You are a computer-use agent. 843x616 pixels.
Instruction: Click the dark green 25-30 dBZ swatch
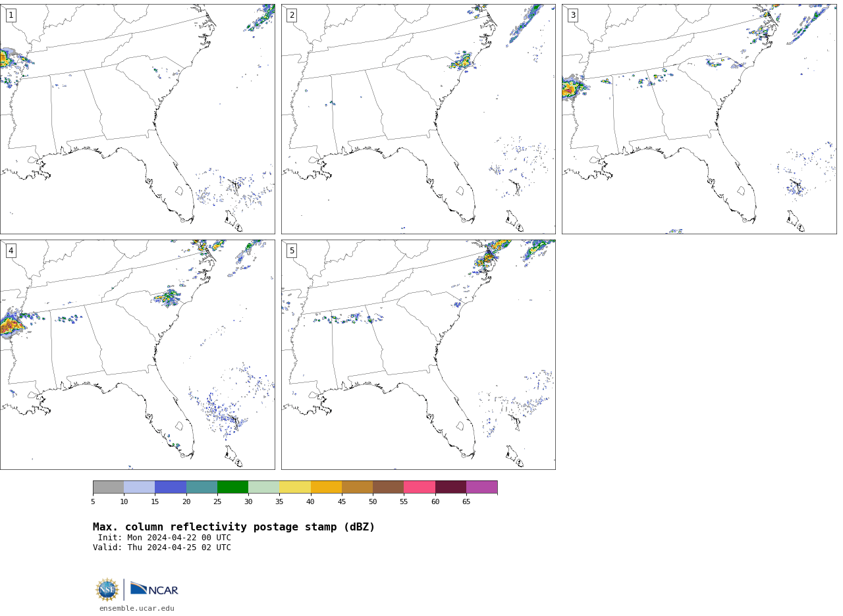point(232,487)
